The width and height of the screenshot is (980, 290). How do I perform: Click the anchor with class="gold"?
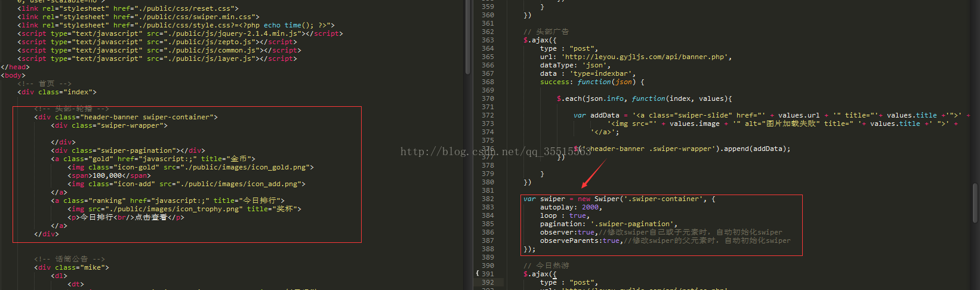point(153,159)
